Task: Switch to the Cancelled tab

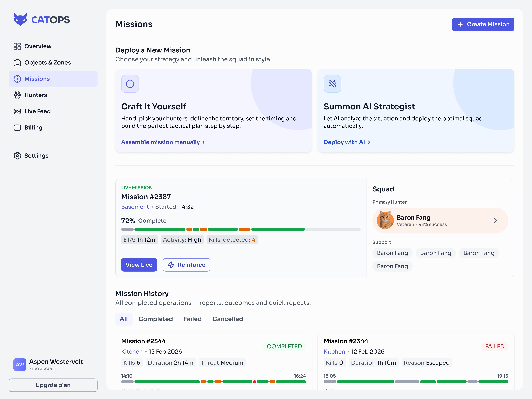Action: 228,319
